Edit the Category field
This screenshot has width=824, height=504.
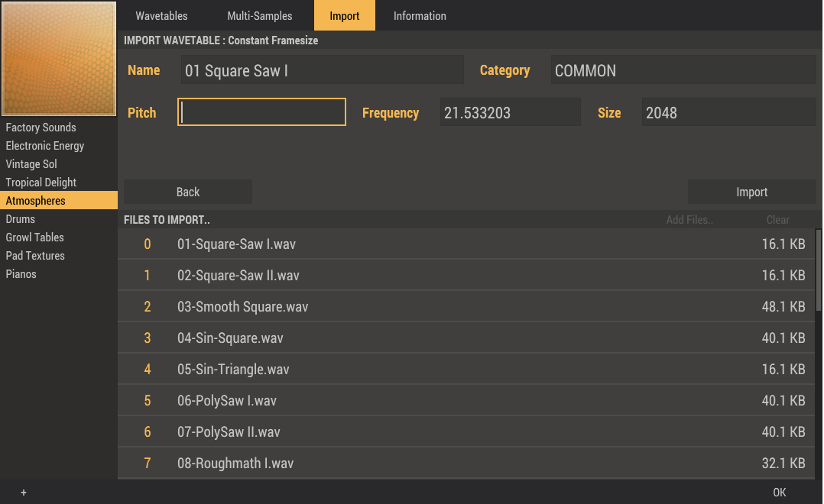(x=683, y=70)
